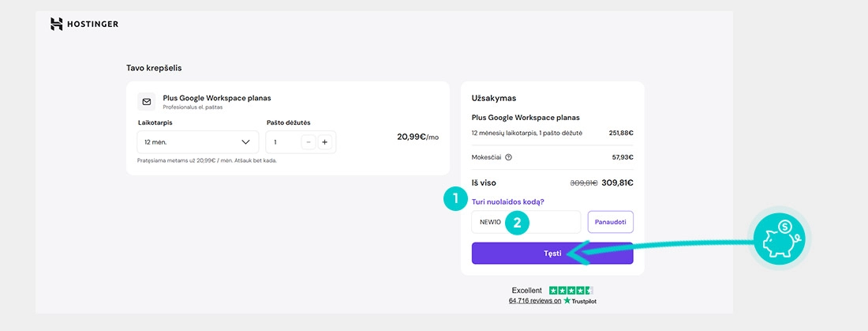Click the Užsakymas heading
Image resolution: width=868 pixels, height=331 pixels.
tap(494, 98)
